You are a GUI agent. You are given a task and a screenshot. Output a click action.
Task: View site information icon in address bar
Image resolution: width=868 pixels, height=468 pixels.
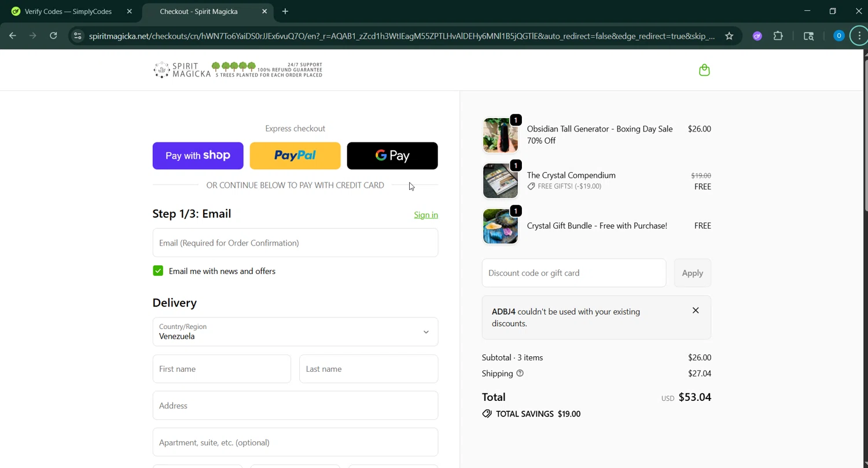click(x=78, y=36)
